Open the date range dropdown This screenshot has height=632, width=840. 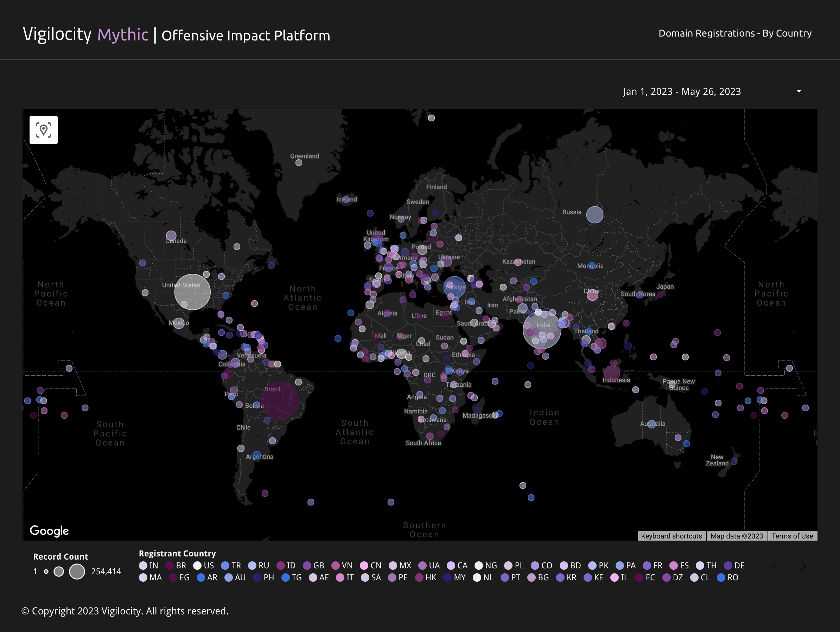point(682,91)
